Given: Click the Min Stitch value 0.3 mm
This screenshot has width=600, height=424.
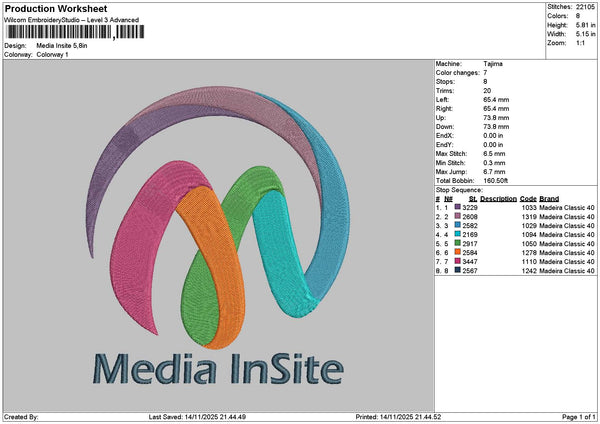Looking at the screenshot, I should click(x=494, y=163).
